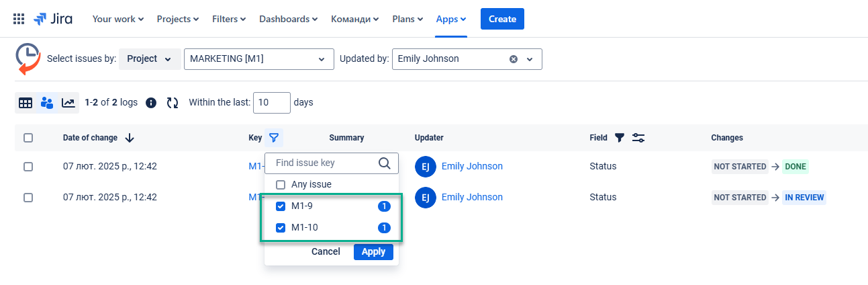Open the Apps menu
This screenshot has width=868, height=285.
click(450, 19)
